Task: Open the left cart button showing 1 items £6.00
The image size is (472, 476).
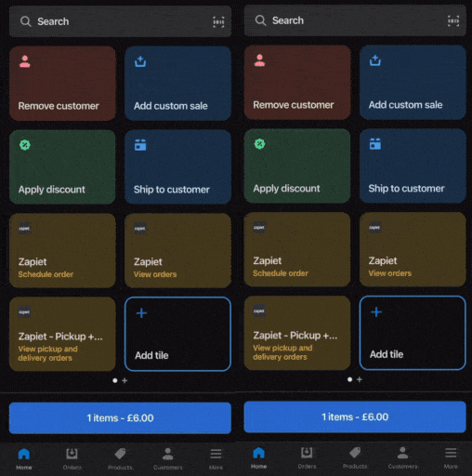Action: coord(120,418)
